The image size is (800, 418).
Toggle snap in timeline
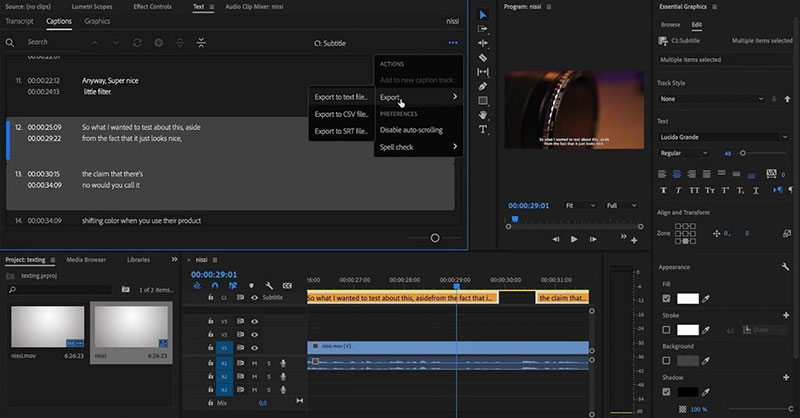[215, 286]
